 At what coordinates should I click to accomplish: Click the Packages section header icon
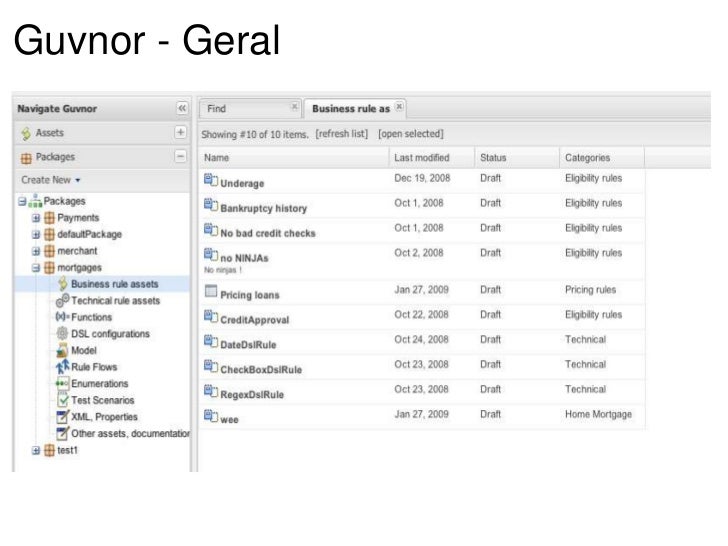point(26,158)
